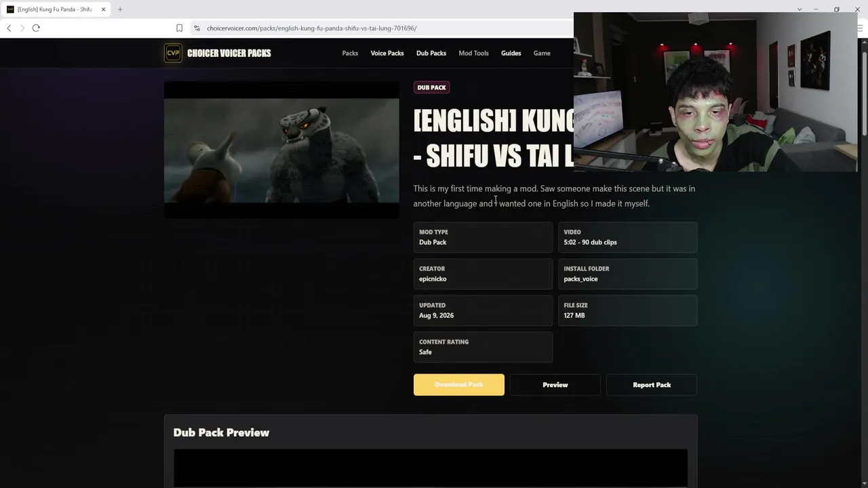Close the Kung Fu Panda tab
868x488 pixels.
click(103, 9)
